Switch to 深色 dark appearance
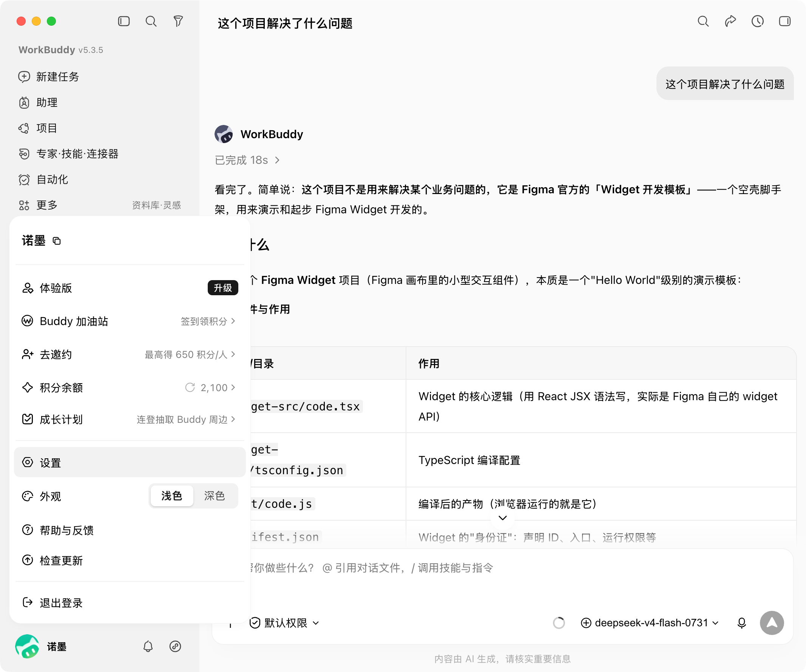This screenshot has height=672, width=806. point(215,496)
